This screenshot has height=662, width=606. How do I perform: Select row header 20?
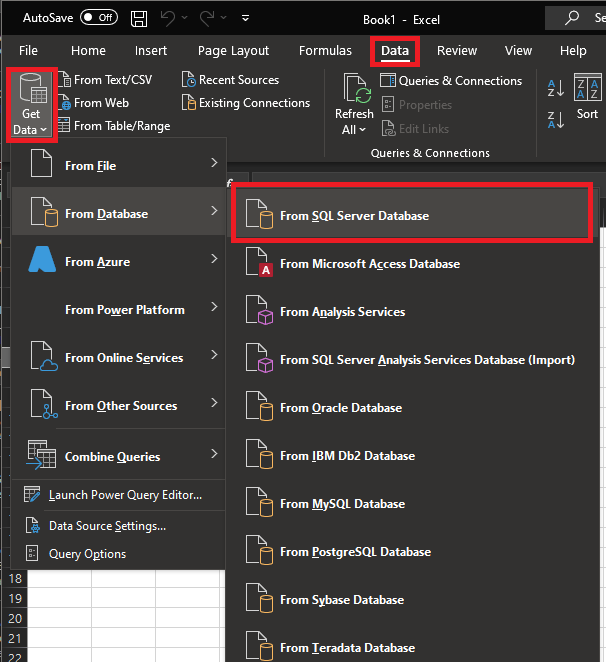click(15, 618)
